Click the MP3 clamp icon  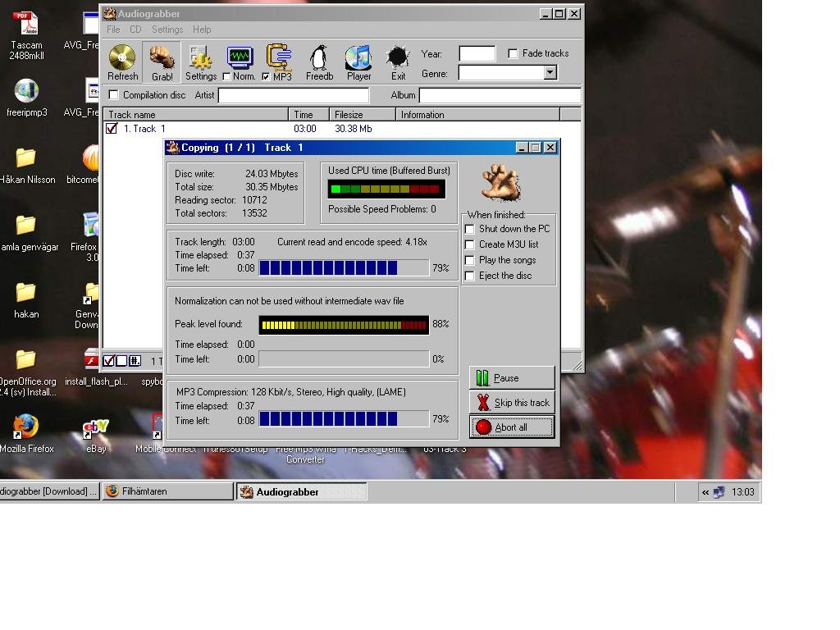pos(279,57)
